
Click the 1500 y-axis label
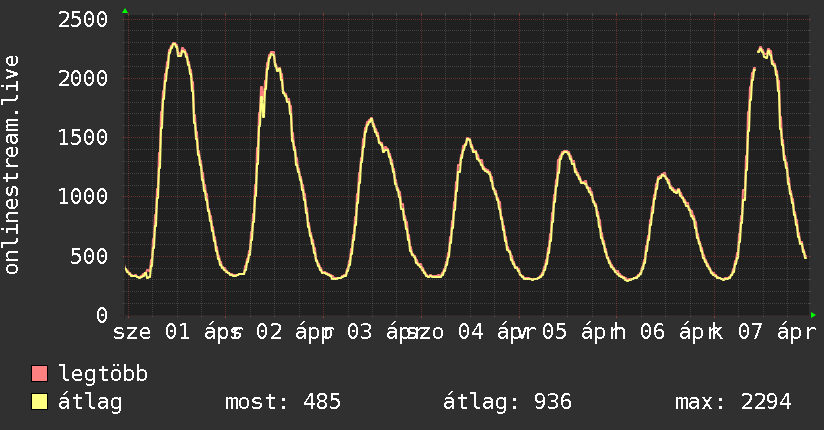tap(83, 138)
